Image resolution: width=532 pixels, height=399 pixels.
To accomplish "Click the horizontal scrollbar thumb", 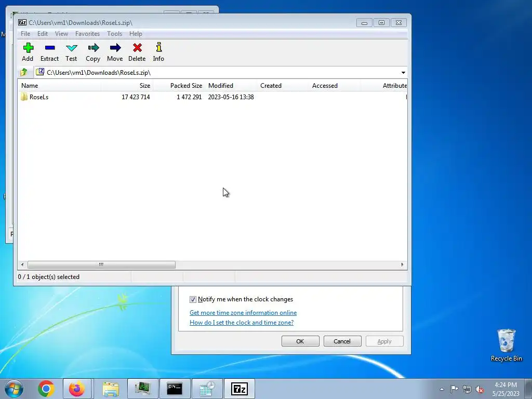I will coord(101,264).
